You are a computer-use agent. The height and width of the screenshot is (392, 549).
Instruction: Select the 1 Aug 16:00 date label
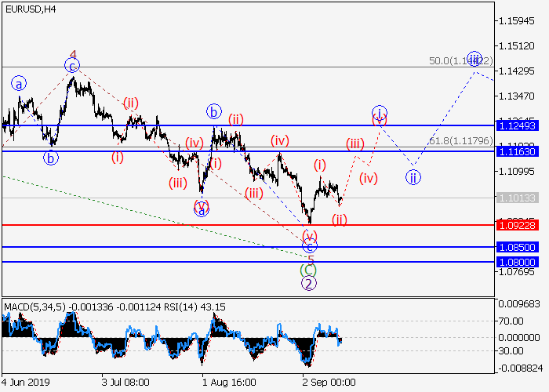pyautogui.click(x=227, y=382)
